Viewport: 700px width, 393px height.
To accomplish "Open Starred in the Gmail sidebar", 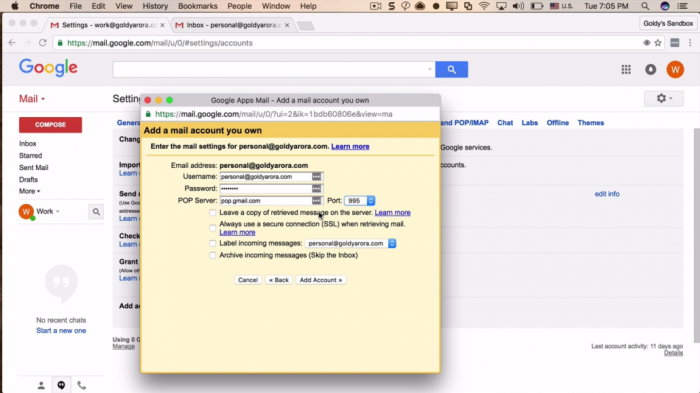I will click(30, 155).
